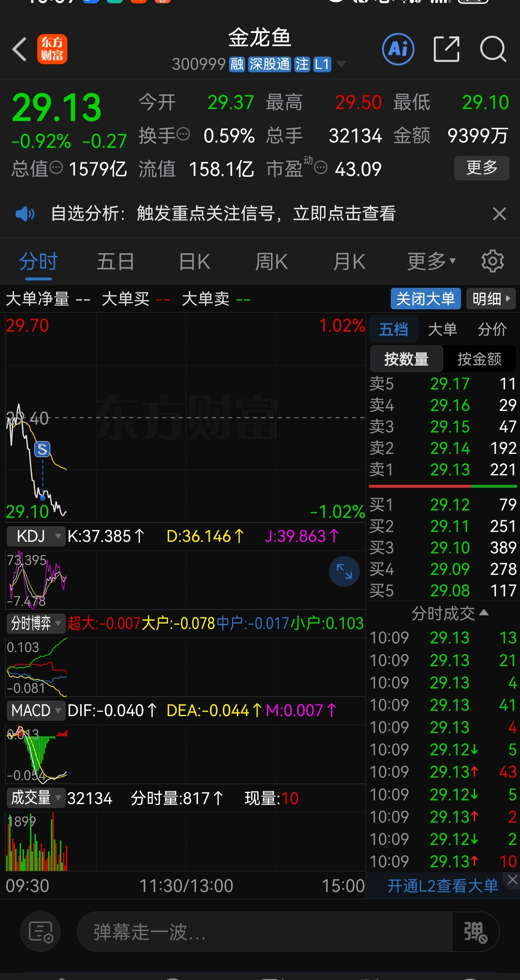Tap the 弹幕走一波 input field
This screenshot has width=520, height=980.
coord(265,932)
